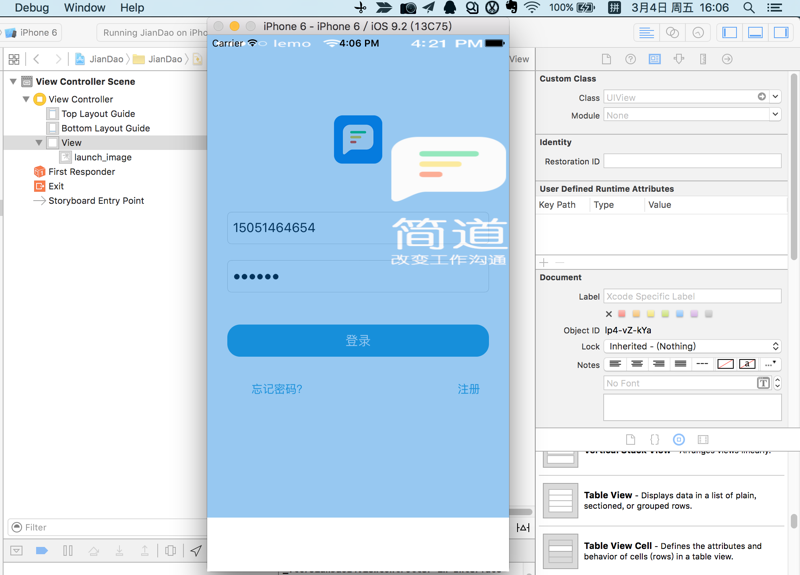The width and height of the screenshot is (800, 575).
Task: Show the Connections inspector
Action: coord(728,59)
